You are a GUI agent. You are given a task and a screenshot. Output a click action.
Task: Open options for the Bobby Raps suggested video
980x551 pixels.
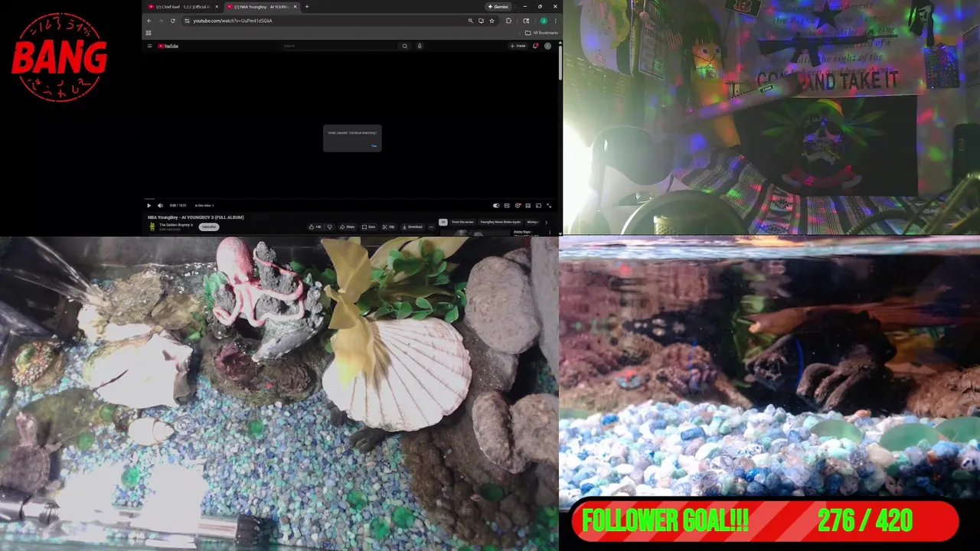pos(550,232)
